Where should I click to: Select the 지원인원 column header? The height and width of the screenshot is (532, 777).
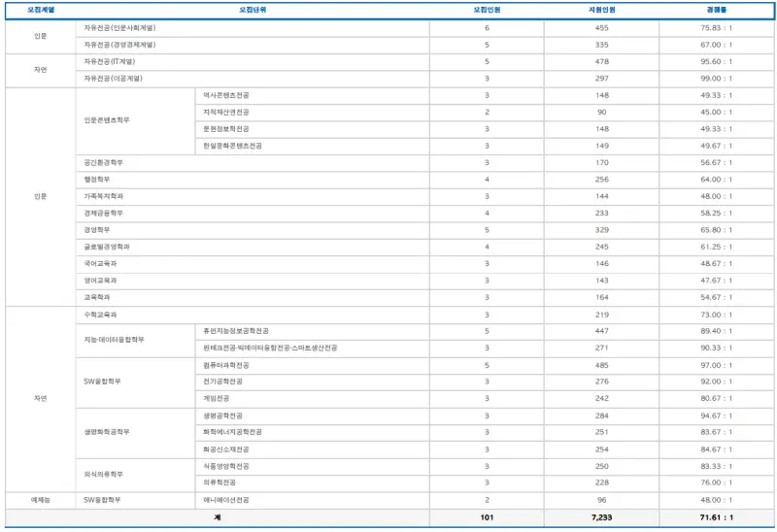point(601,10)
